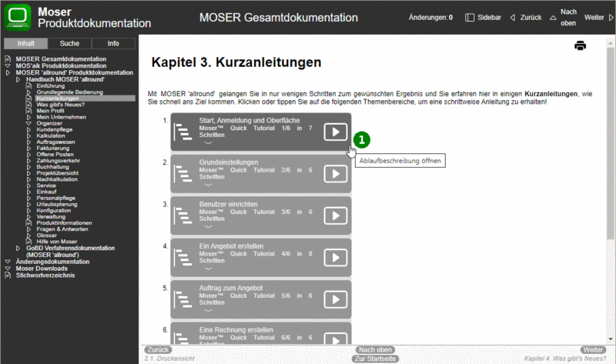The image size is (616, 364).
Task: Open Urlaubsplanung tree entry
Action: [57, 204]
